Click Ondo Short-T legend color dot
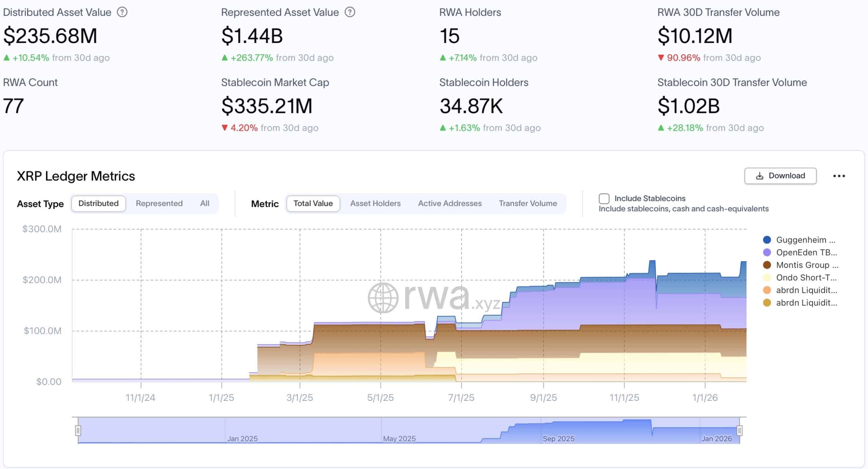Screen dimensions: 868x469 [x=767, y=278]
